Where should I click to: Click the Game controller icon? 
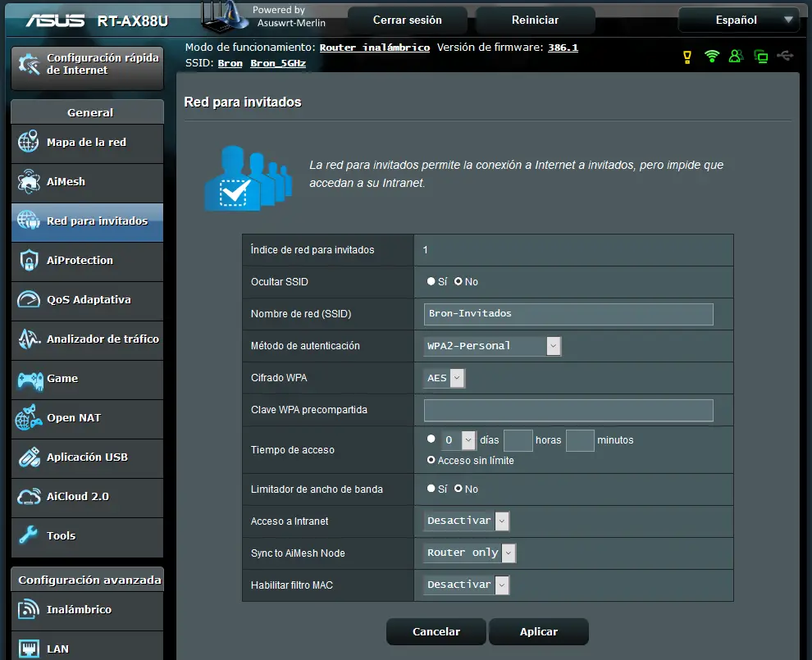[30, 380]
